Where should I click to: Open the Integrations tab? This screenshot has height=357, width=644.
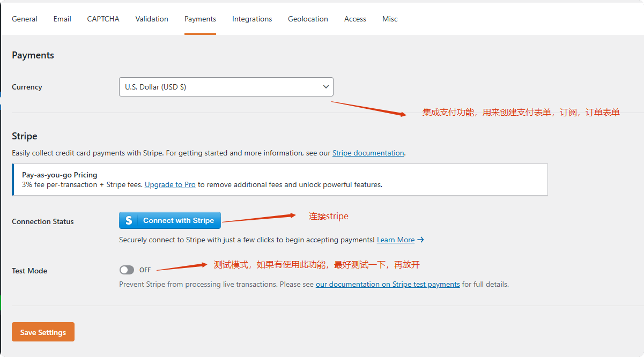coord(252,19)
